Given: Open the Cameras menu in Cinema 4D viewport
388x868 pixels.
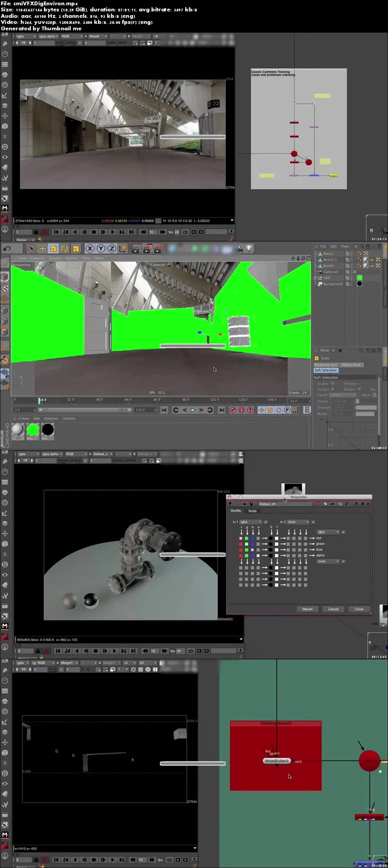Looking at the screenshot, I should (38, 258).
